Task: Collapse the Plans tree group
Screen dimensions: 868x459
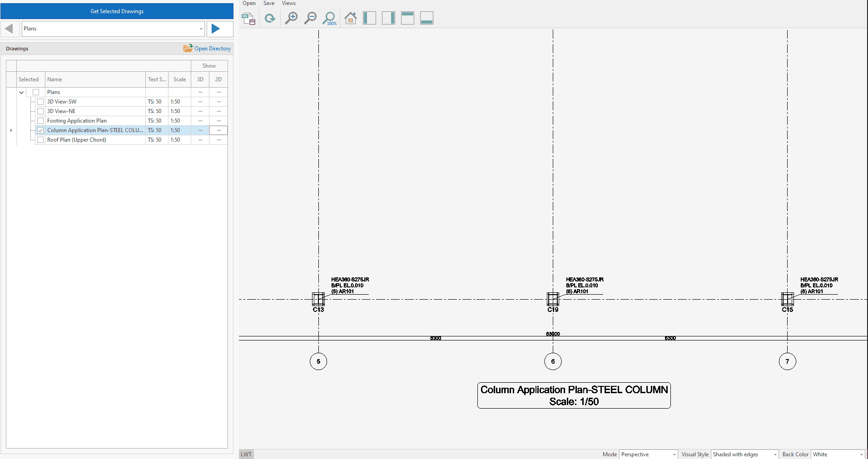Action: tap(21, 92)
